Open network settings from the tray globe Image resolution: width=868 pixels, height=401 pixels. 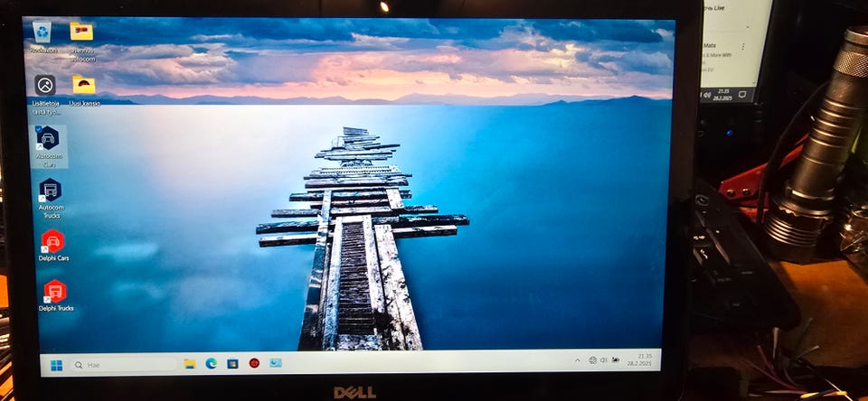tap(593, 360)
